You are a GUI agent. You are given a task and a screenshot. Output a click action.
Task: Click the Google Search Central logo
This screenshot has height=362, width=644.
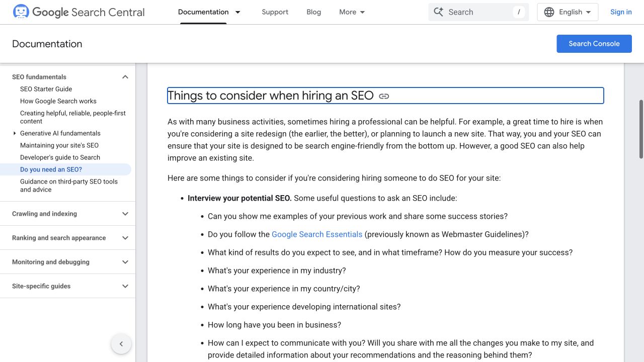click(x=78, y=12)
